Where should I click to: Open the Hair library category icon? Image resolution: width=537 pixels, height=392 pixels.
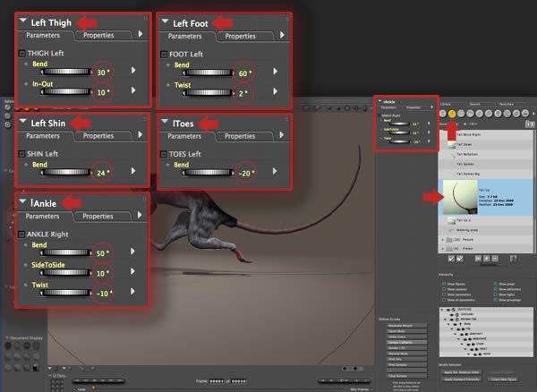[470, 114]
